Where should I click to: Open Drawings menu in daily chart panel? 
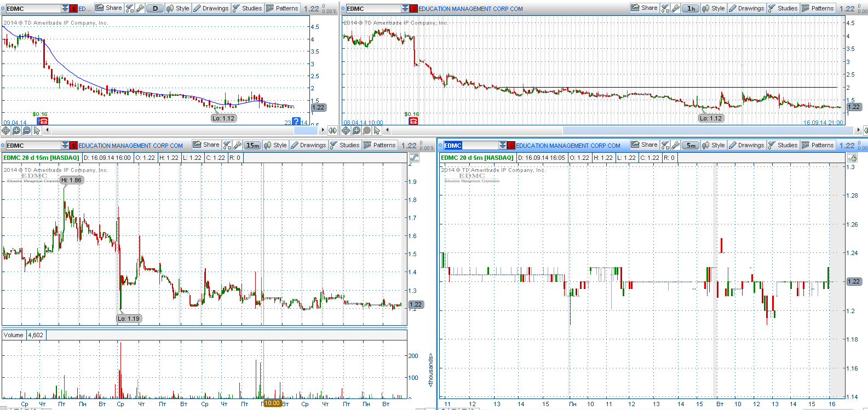tap(211, 8)
